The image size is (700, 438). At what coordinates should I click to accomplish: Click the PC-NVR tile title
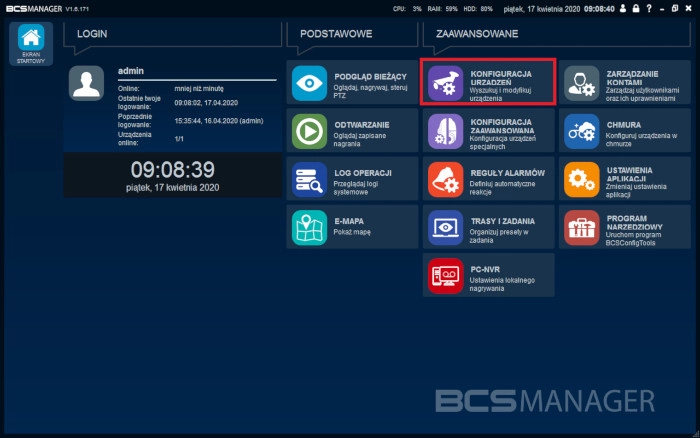(485, 269)
